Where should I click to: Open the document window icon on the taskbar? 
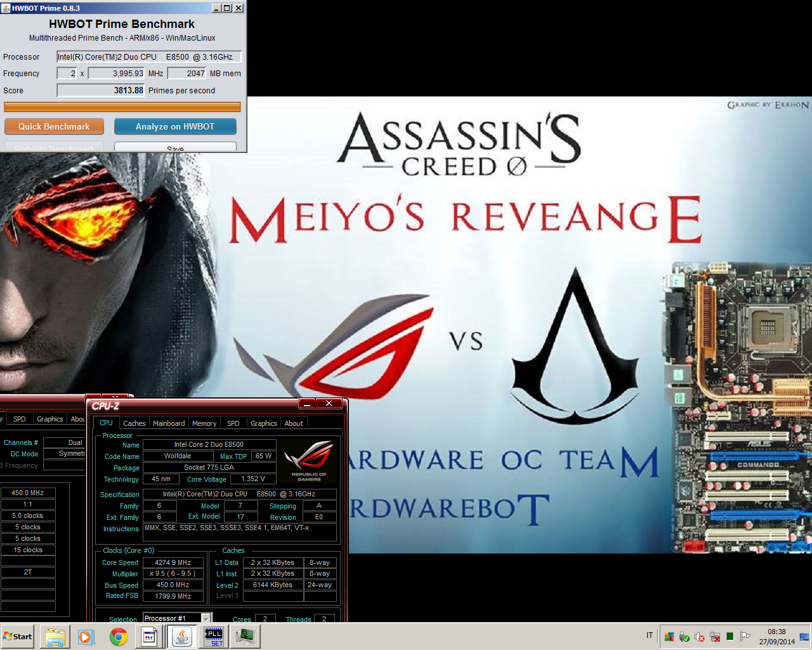point(150,637)
